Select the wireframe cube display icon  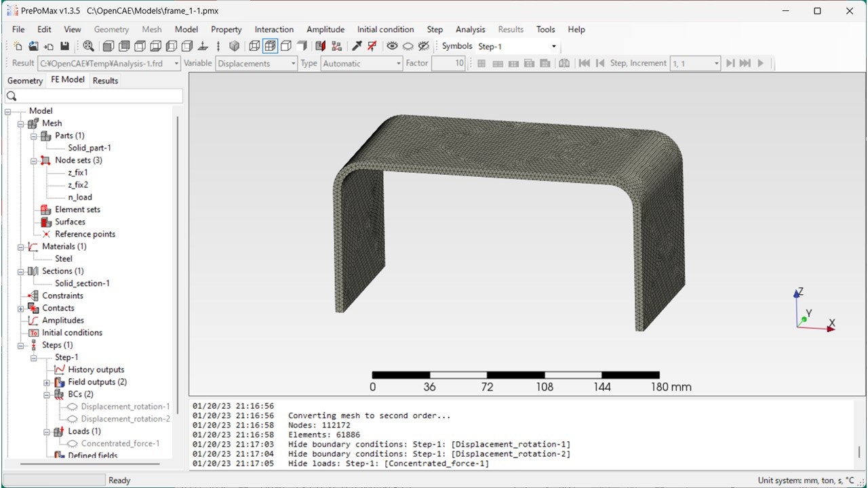(x=254, y=46)
